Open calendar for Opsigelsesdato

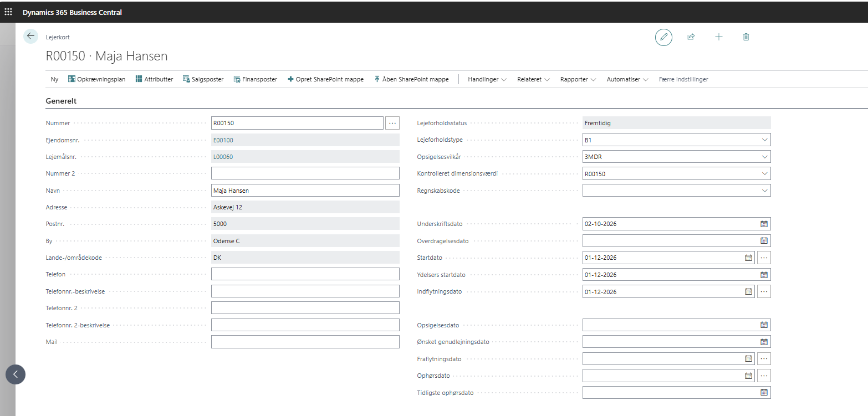pos(764,325)
